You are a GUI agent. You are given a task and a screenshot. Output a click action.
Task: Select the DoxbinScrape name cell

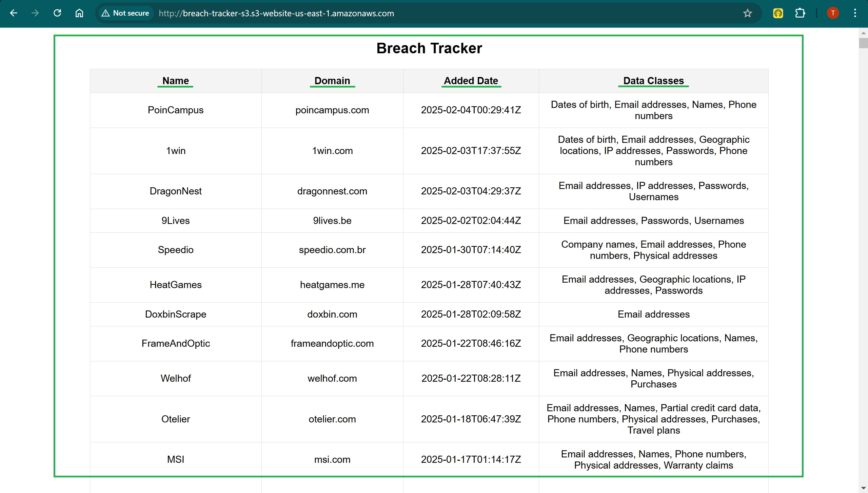click(176, 314)
